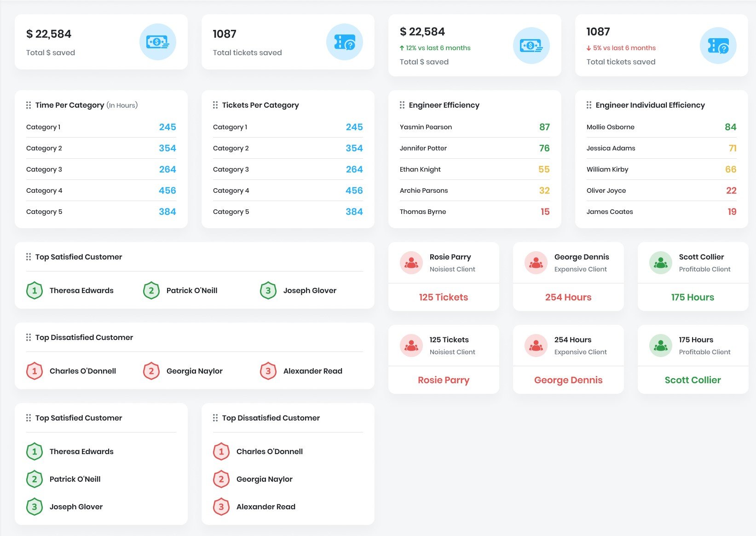
Task: Click drag handle beside Engineer Efficiency title
Action: pyautogui.click(x=402, y=105)
